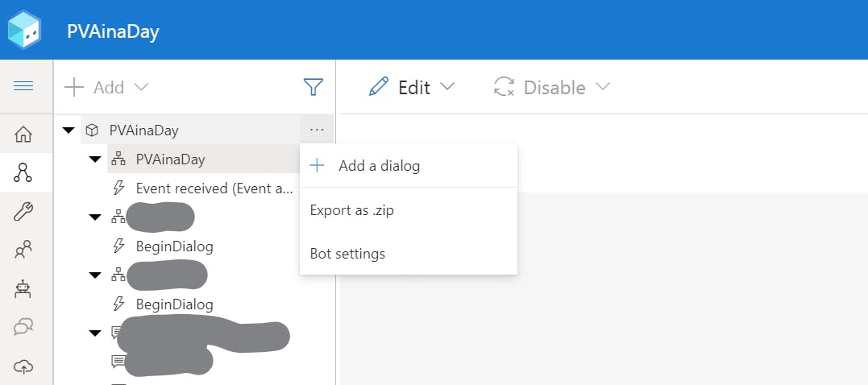This screenshot has height=385, width=868.
Task: Click the filter funnel icon
Action: tap(314, 87)
